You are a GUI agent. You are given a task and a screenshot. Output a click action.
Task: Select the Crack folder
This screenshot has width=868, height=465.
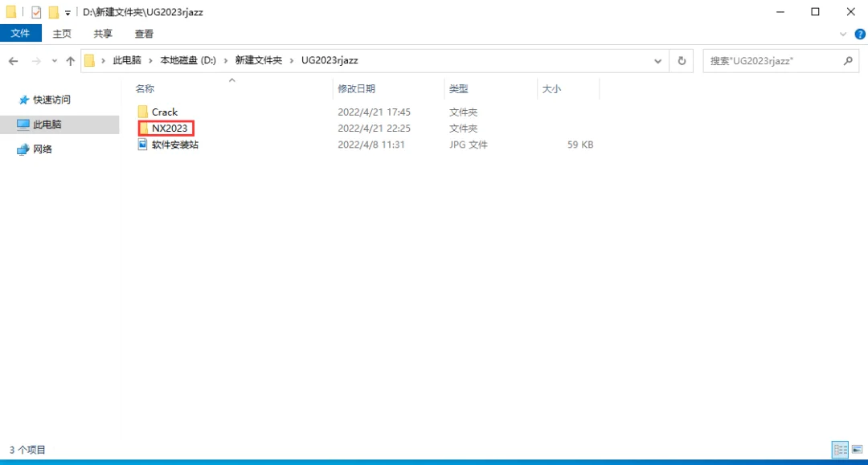tap(165, 112)
